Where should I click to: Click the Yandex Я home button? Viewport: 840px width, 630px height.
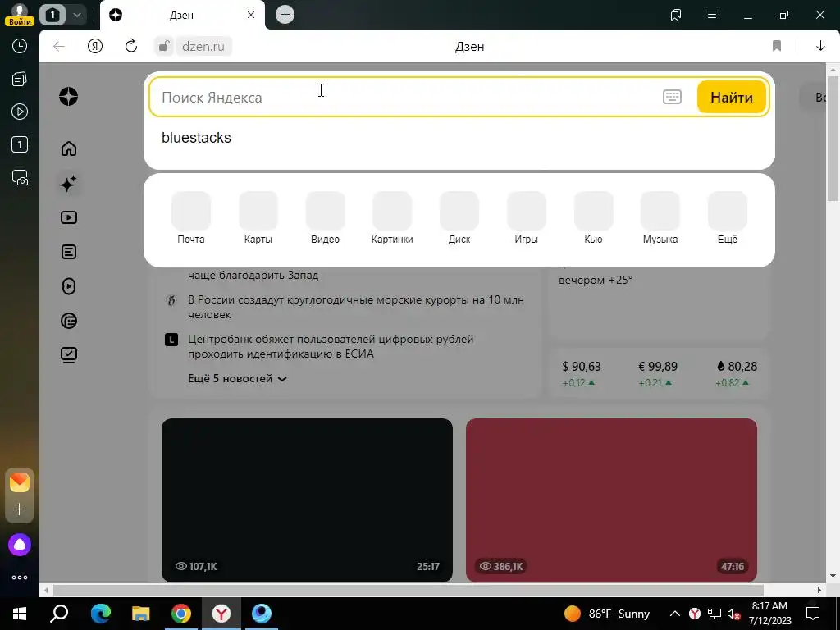[x=95, y=46]
